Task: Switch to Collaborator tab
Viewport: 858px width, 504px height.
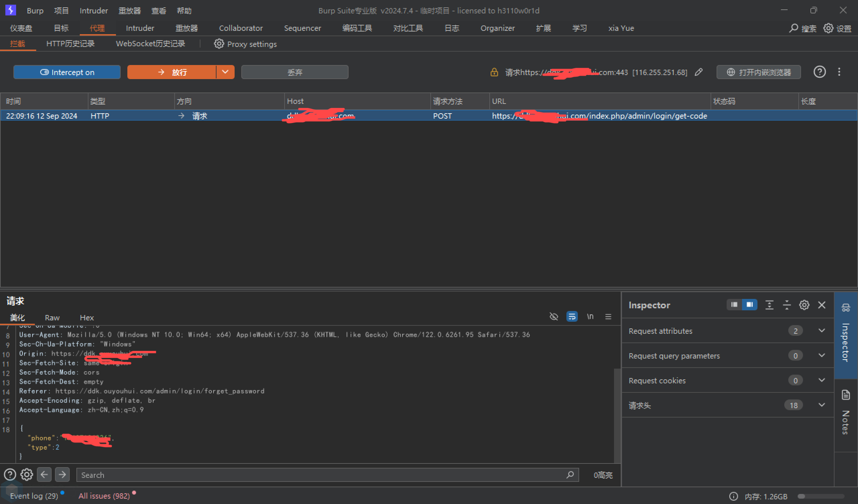Action: point(241,28)
